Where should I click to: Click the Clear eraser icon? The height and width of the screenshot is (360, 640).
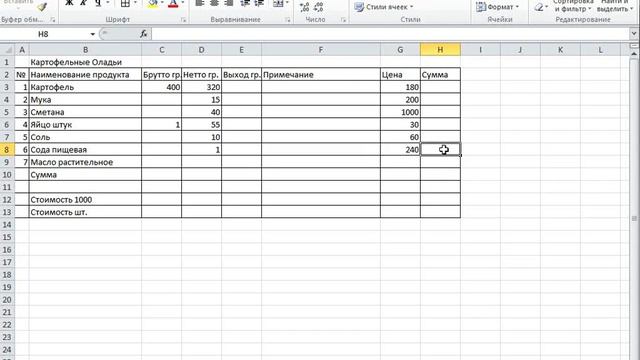click(539, 7)
